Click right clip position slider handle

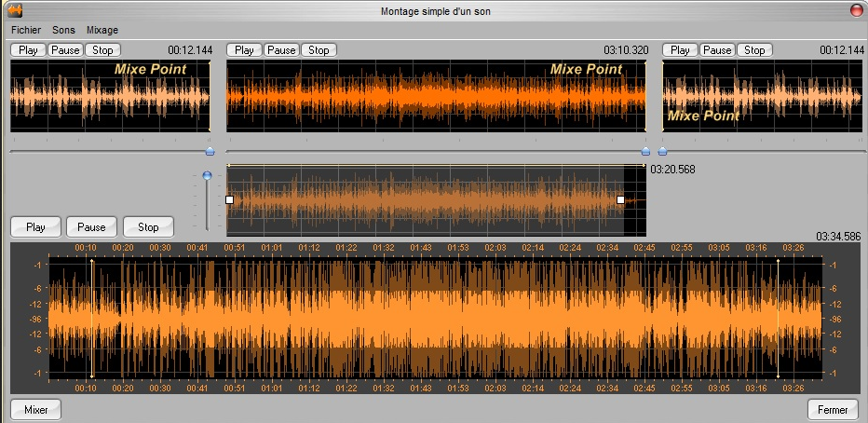(662, 151)
